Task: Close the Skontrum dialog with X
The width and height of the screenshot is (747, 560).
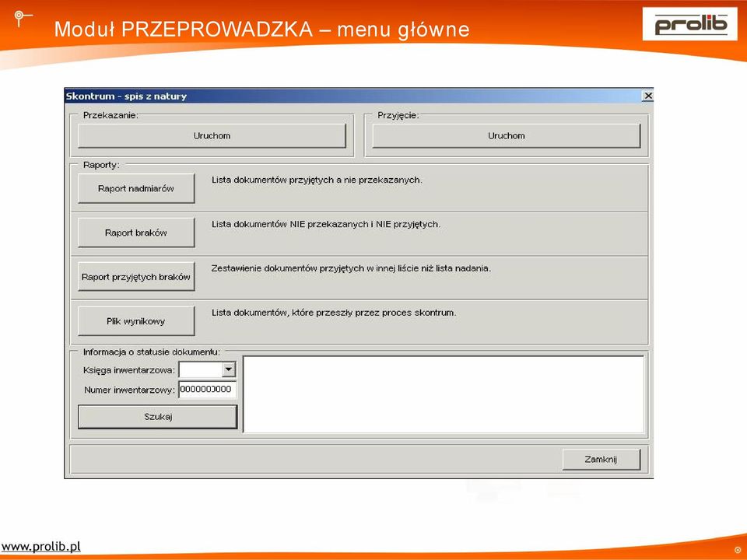Action: point(648,96)
